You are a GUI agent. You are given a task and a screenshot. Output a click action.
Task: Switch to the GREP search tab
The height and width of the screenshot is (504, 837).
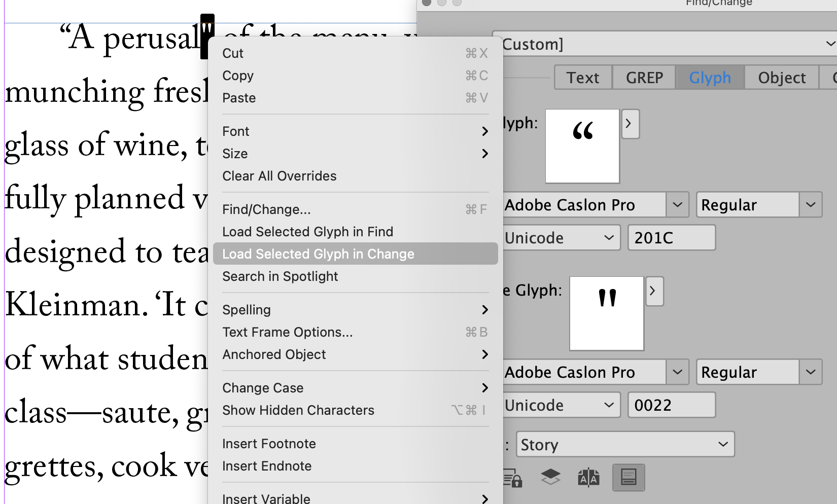644,77
